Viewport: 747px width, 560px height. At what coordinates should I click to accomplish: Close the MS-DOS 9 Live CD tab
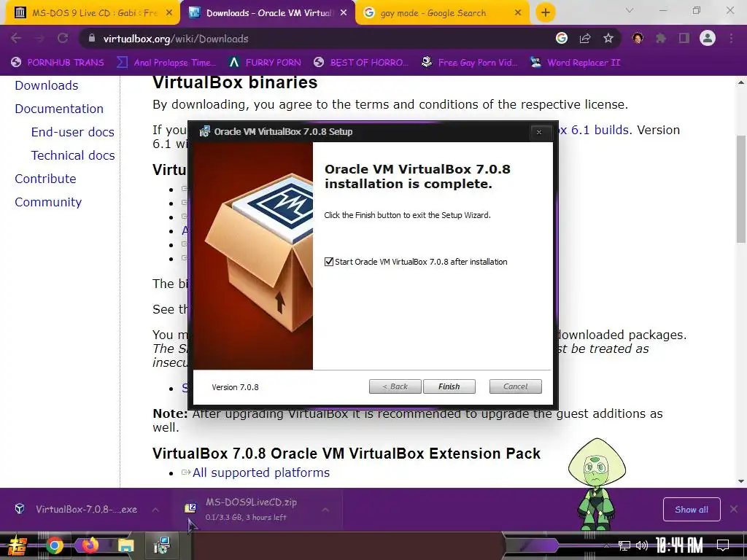coord(169,13)
